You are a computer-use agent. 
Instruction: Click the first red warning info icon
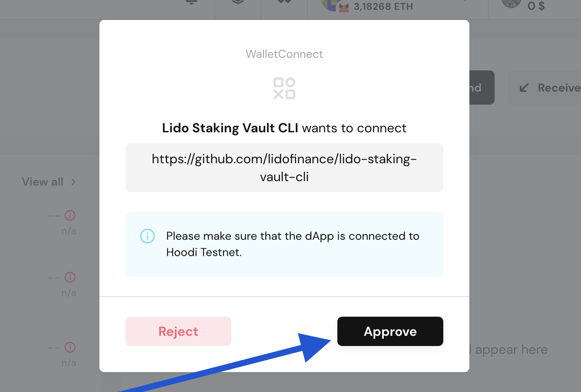pyautogui.click(x=70, y=215)
